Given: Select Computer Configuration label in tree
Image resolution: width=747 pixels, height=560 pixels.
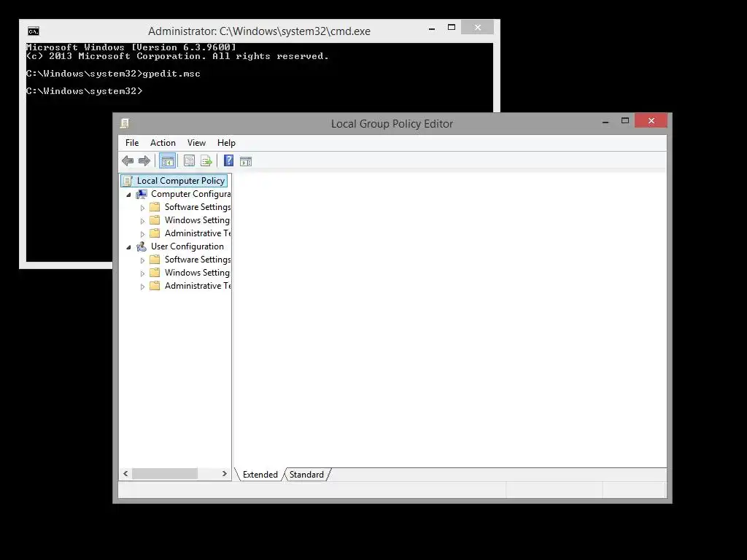Looking at the screenshot, I should tap(190, 194).
